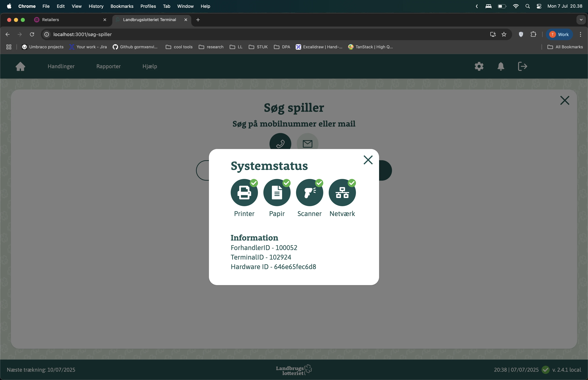Close the Søg spiller panel

click(x=565, y=100)
